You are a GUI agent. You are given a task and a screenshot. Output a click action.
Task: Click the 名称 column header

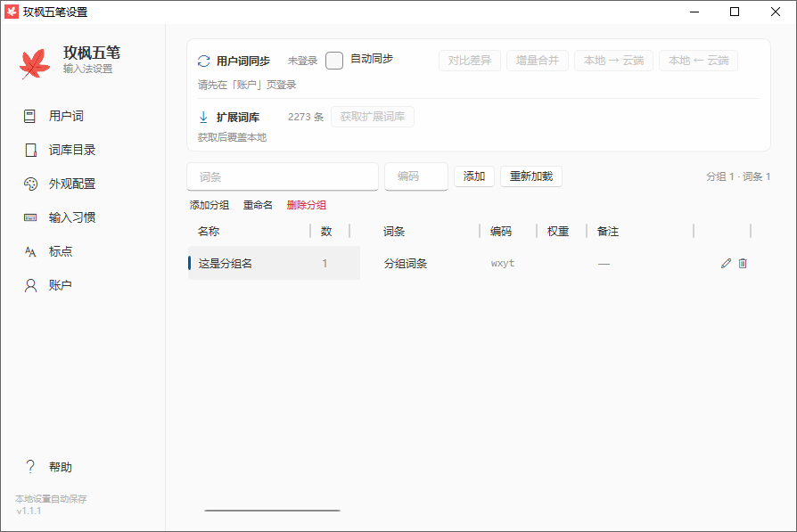tap(209, 231)
